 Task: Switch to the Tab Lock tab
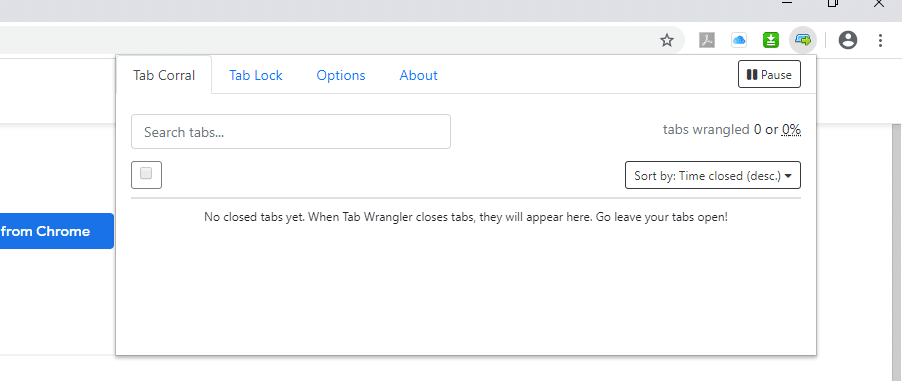click(255, 75)
